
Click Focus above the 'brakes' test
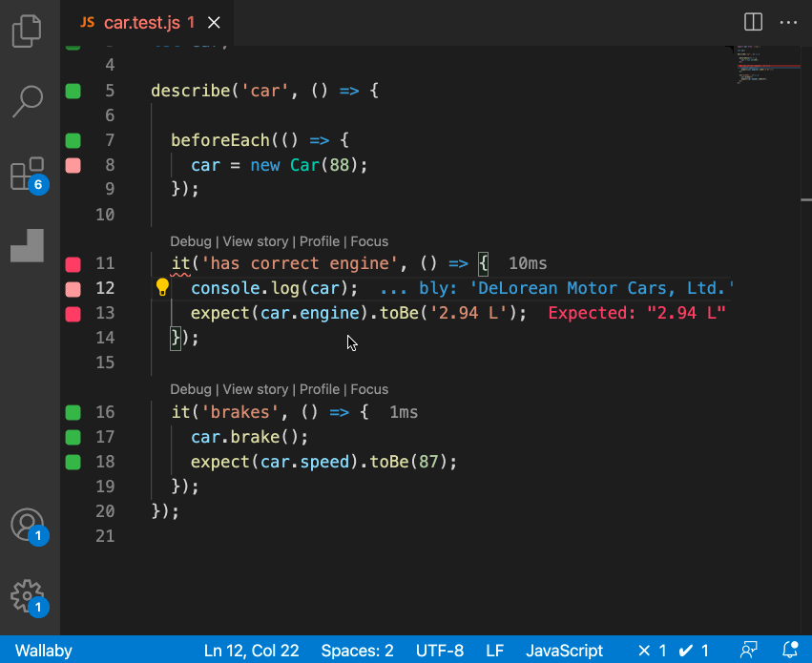coord(369,389)
